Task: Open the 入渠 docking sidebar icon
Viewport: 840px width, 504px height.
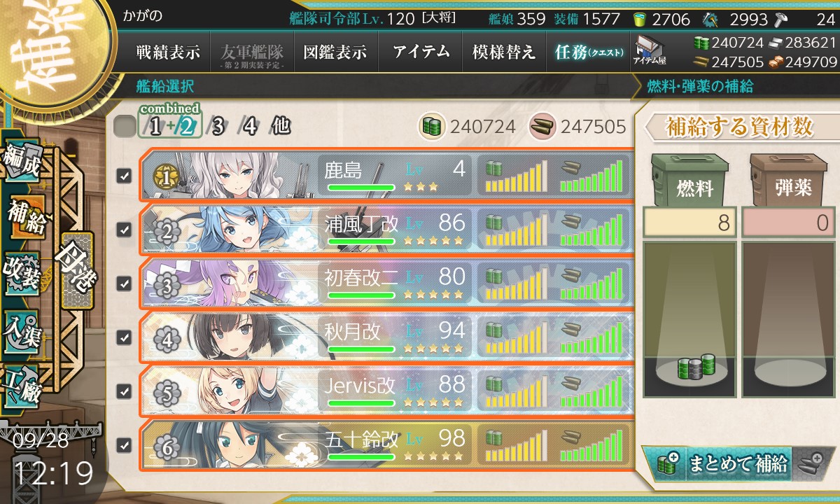Action: (x=22, y=329)
